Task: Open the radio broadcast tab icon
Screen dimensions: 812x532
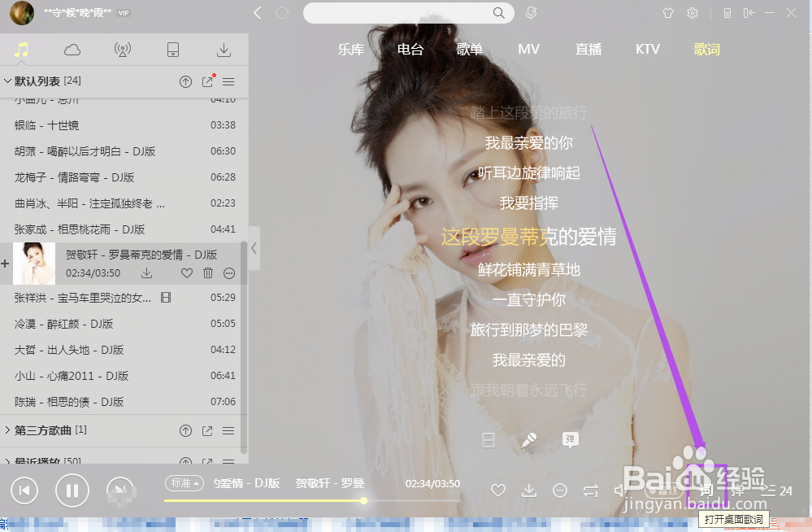Action: pyautogui.click(x=123, y=50)
